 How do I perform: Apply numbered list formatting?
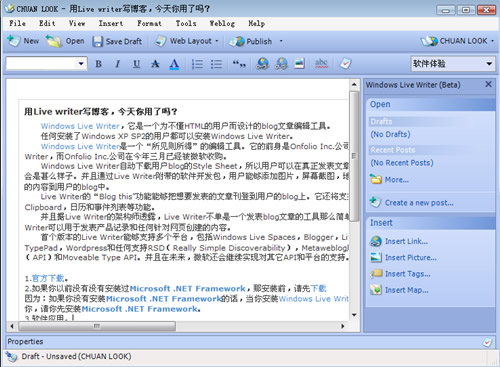tap(197, 64)
